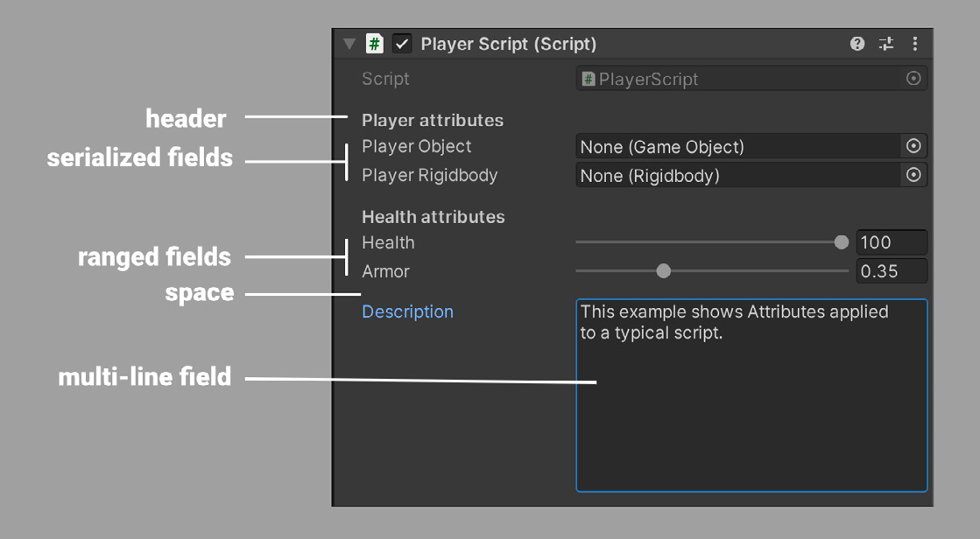Open object picker for Player Object field
Image resolution: width=980 pixels, height=539 pixels.
point(913,146)
